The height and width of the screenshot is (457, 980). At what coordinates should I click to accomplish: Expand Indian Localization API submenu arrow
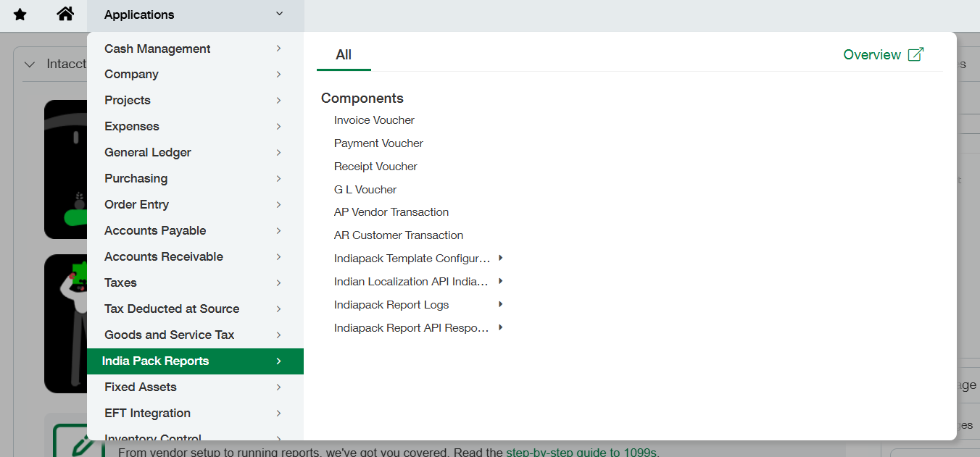tap(501, 281)
